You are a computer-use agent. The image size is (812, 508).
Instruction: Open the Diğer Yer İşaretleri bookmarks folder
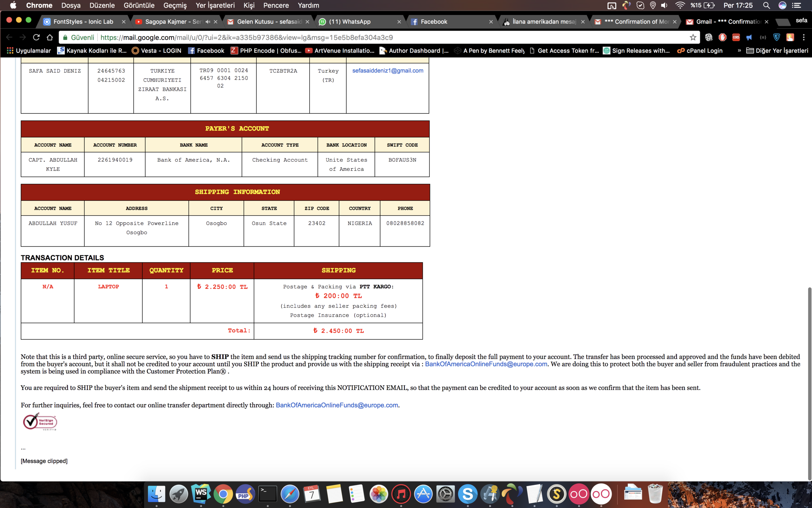point(777,50)
